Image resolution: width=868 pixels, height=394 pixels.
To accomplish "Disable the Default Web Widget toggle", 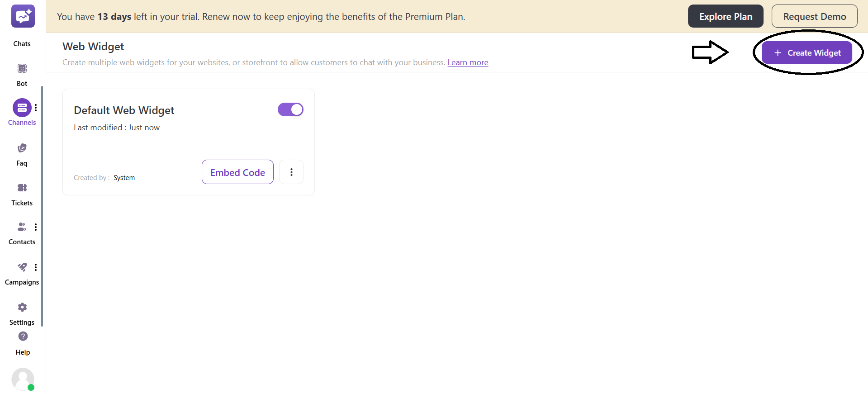I will pos(290,109).
